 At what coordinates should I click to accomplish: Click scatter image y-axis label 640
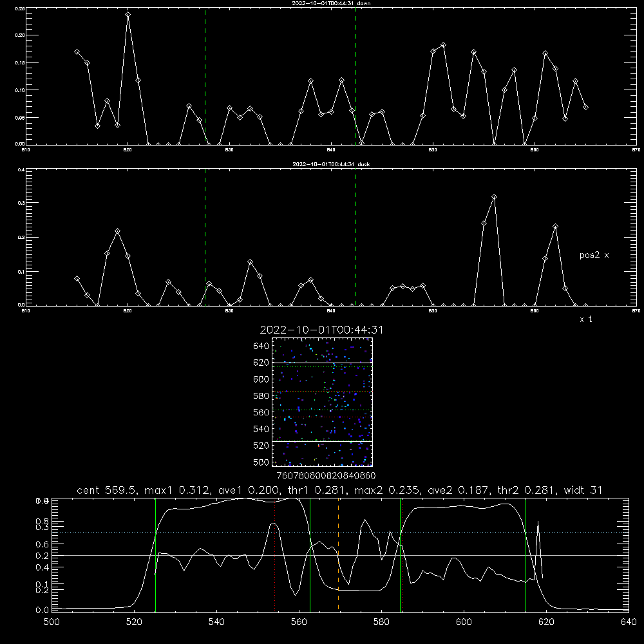point(261,346)
